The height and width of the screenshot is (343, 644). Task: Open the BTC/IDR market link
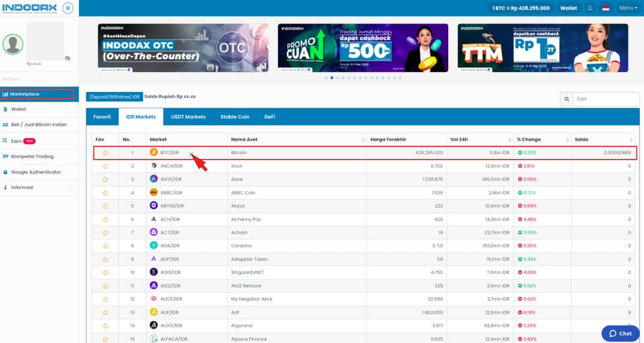[x=170, y=152]
